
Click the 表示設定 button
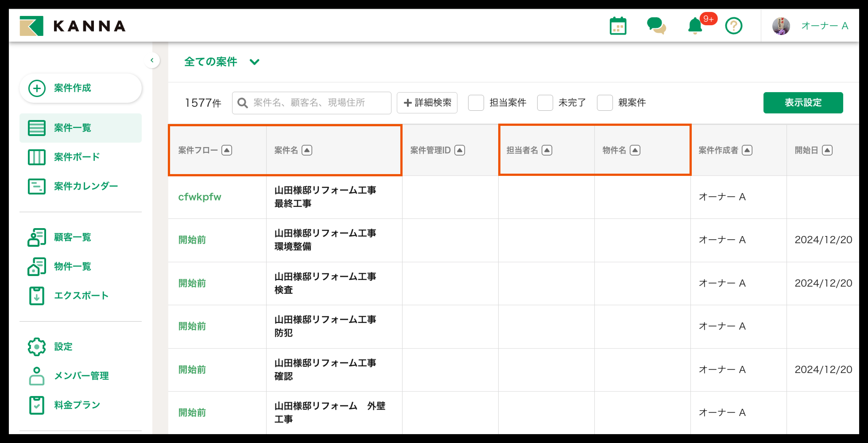coord(803,103)
